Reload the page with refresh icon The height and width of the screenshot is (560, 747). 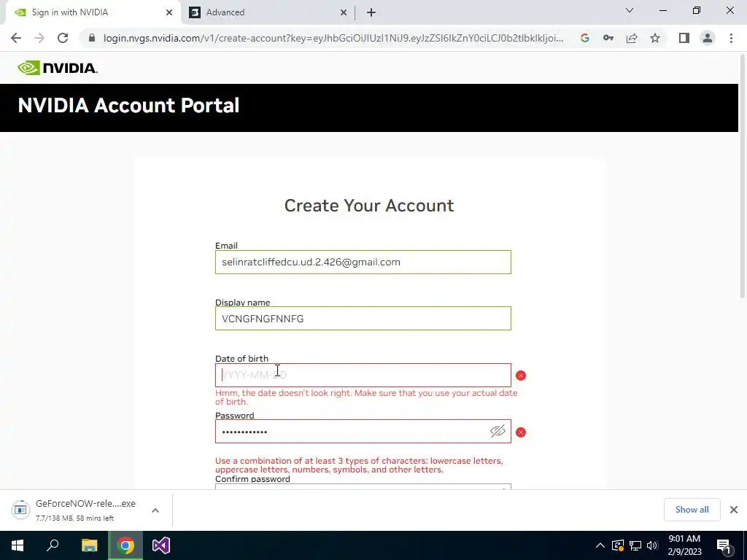click(63, 38)
